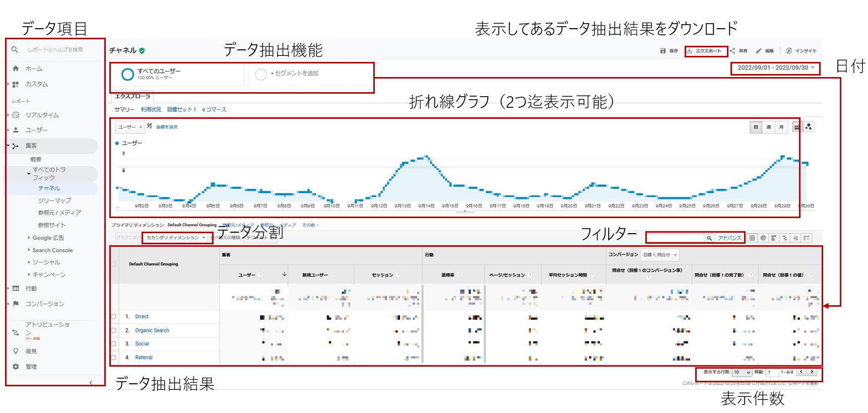
Task: Switch to the eコマース tab
Action: click(x=214, y=110)
